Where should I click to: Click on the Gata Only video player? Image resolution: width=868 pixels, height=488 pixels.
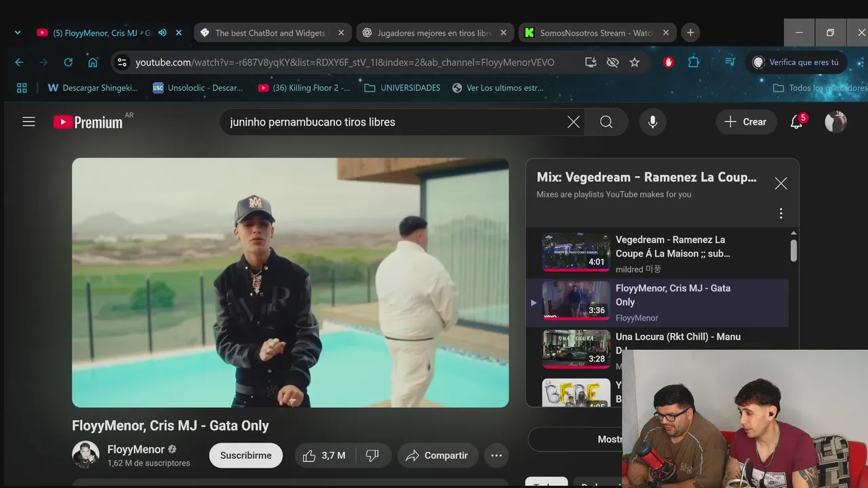click(290, 283)
